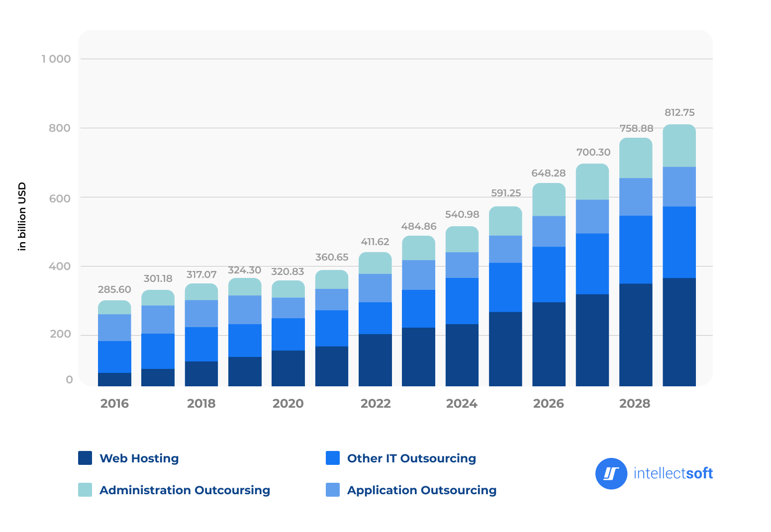This screenshot has height=532, width=771.
Task: Click the 648.28 value label
Action: [549, 173]
